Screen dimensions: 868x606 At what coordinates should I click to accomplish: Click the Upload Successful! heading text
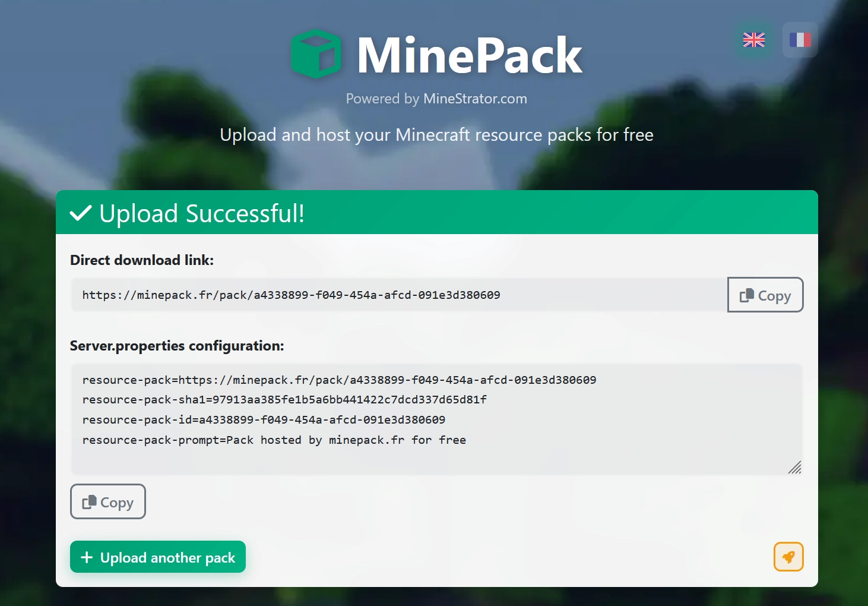[201, 213]
